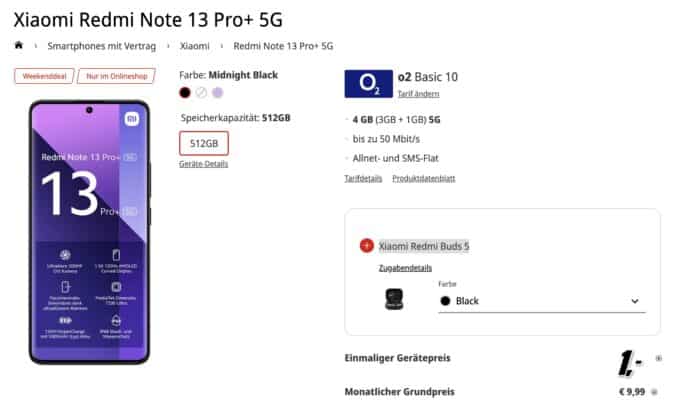Viewport: 682px width, 400px height.
Task: Open the Tarifdetails link
Action: [363, 178]
